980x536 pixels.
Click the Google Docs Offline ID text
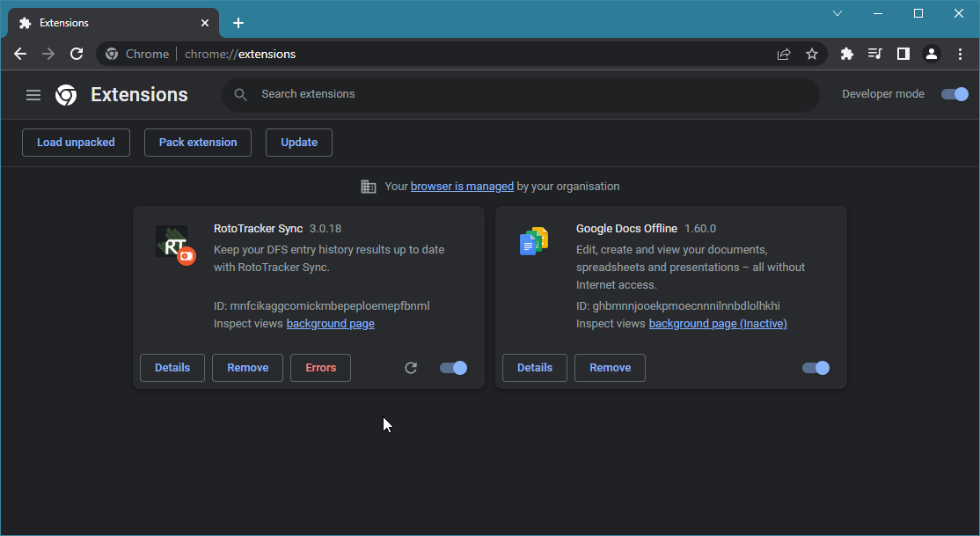point(678,305)
